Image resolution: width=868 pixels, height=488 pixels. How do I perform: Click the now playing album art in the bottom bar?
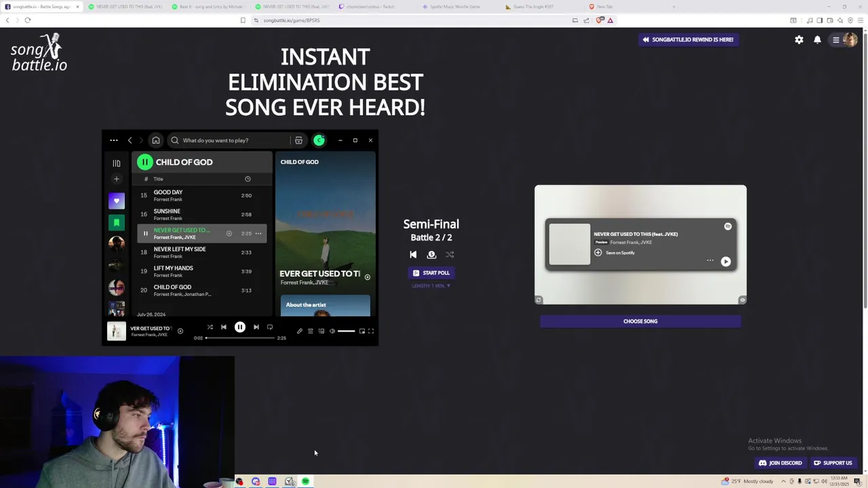tap(117, 331)
